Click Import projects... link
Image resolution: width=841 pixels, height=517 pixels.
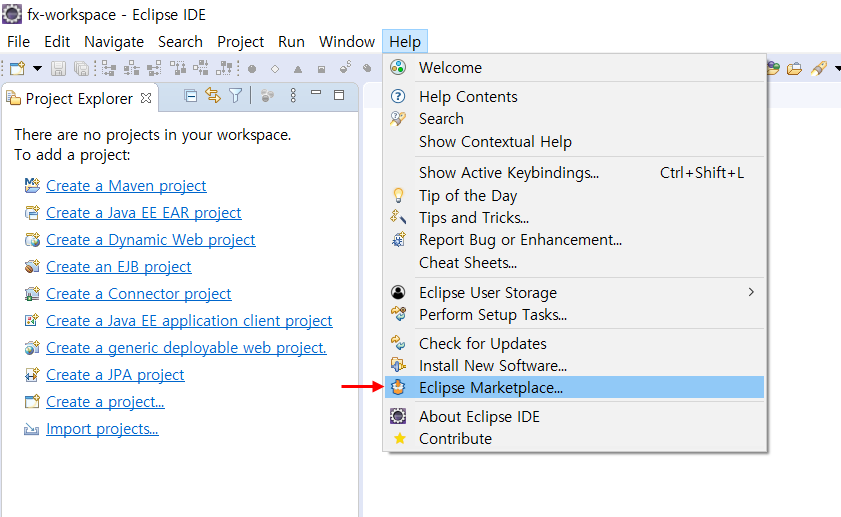coord(102,429)
